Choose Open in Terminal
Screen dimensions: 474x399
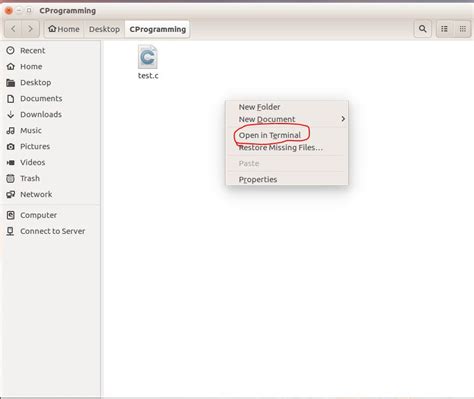click(270, 135)
